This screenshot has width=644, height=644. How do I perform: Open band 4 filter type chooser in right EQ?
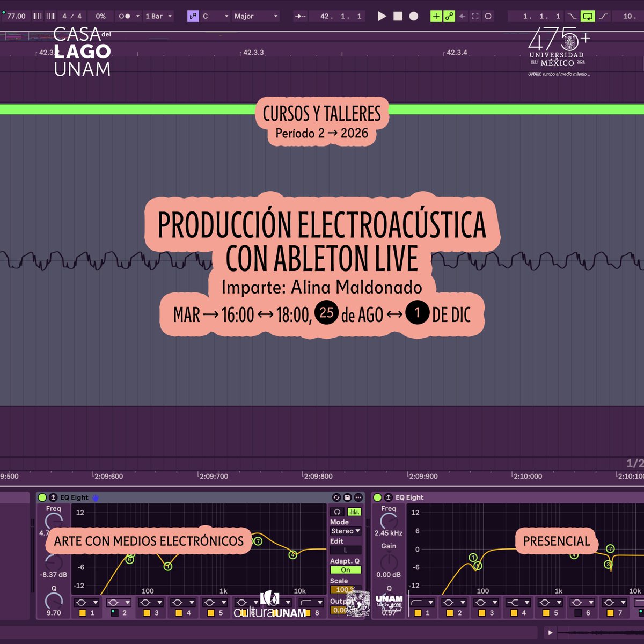pos(518,603)
